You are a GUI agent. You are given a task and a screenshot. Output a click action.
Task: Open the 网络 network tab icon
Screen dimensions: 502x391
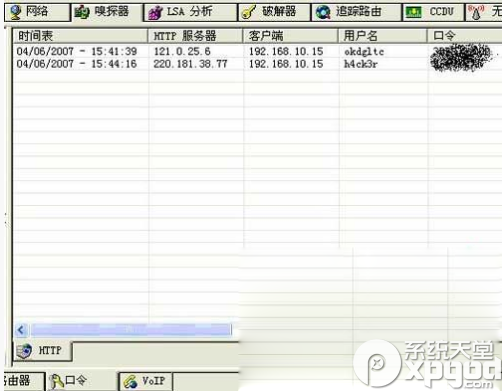15,12
